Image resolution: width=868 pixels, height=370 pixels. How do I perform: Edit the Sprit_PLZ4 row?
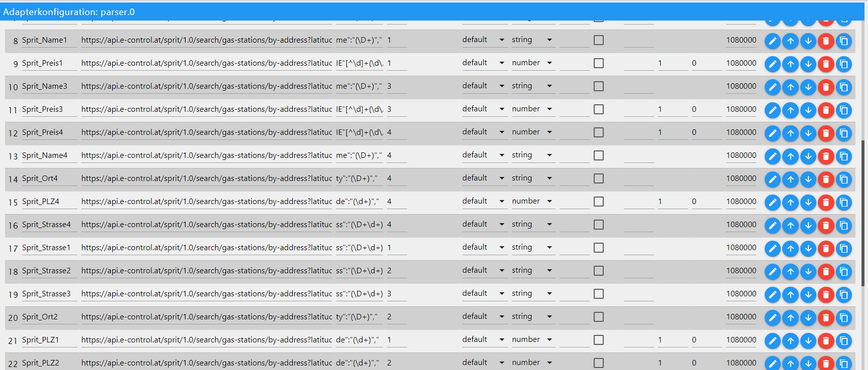pos(773,202)
